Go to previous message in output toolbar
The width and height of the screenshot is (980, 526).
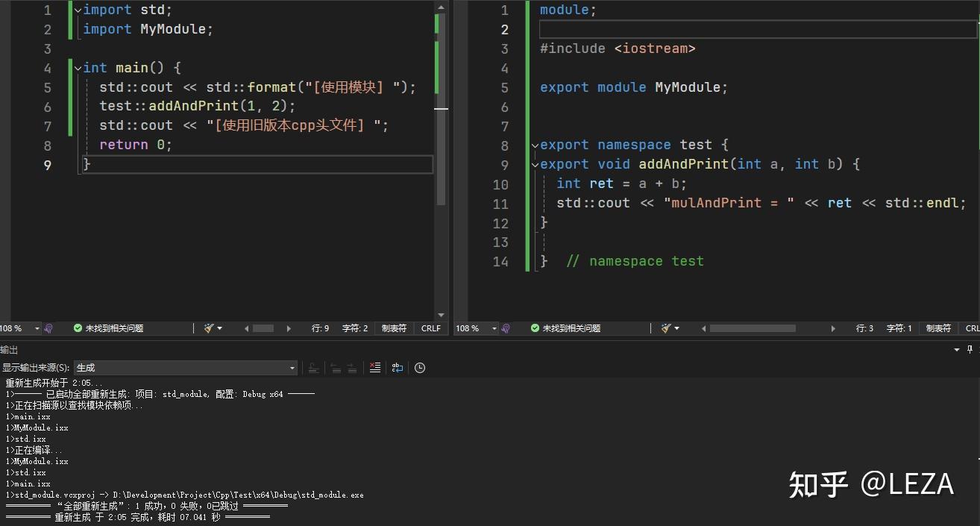(335, 367)
